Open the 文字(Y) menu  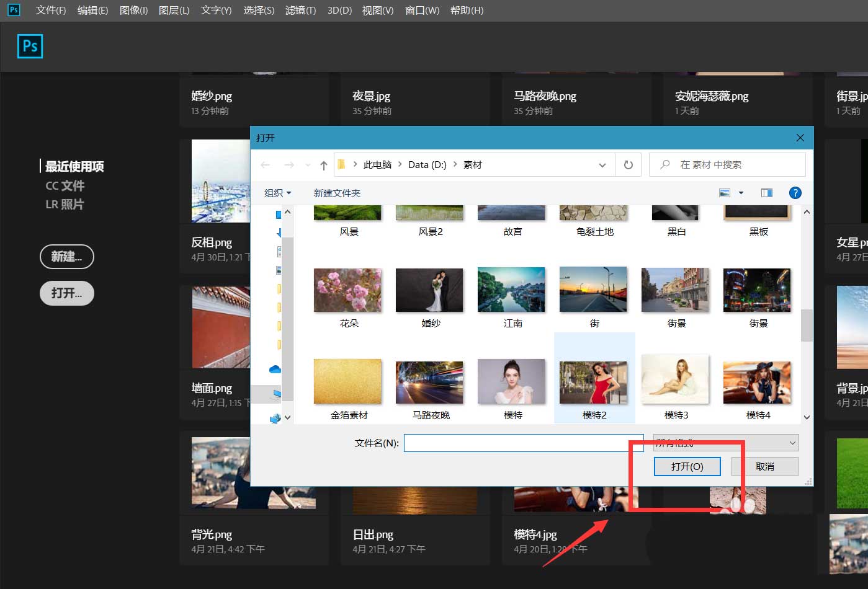pyautogui.click(x=216, y=11)
